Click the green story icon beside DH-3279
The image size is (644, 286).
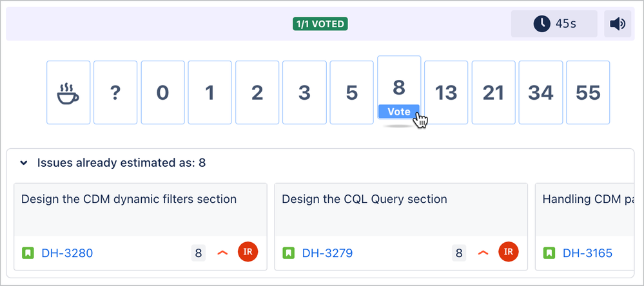288,253
